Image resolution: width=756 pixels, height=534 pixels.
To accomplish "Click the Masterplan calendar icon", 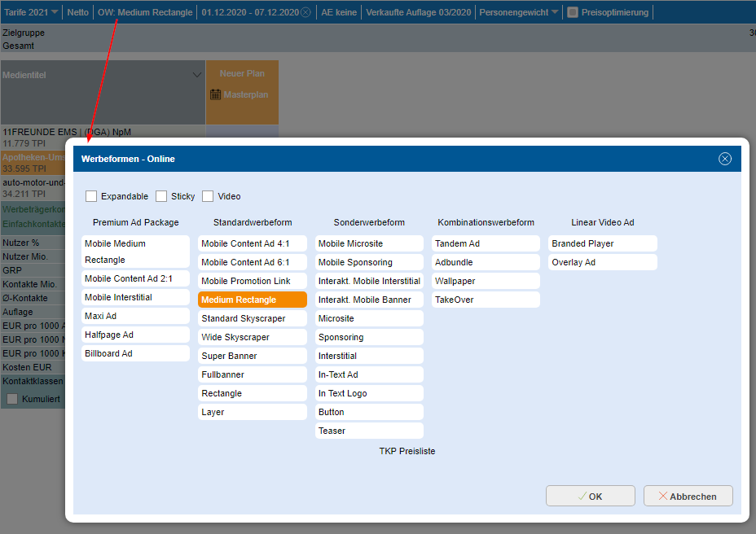I will point(215,94).
